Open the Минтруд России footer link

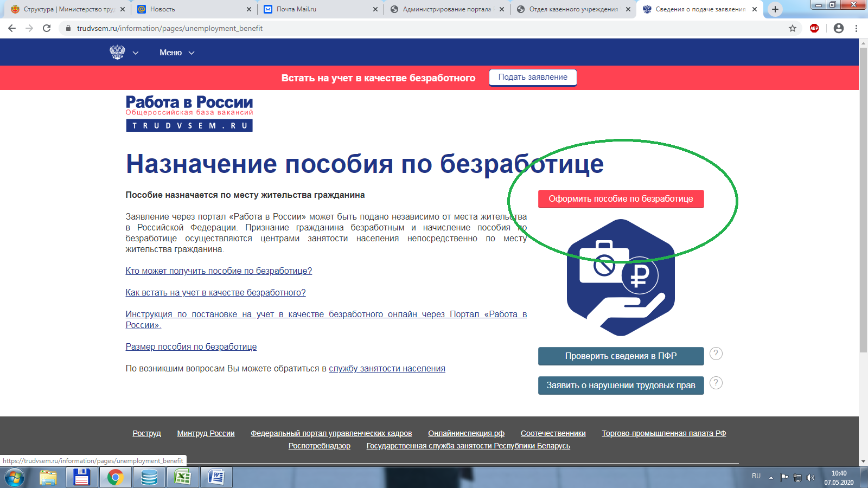click(206, 433)
